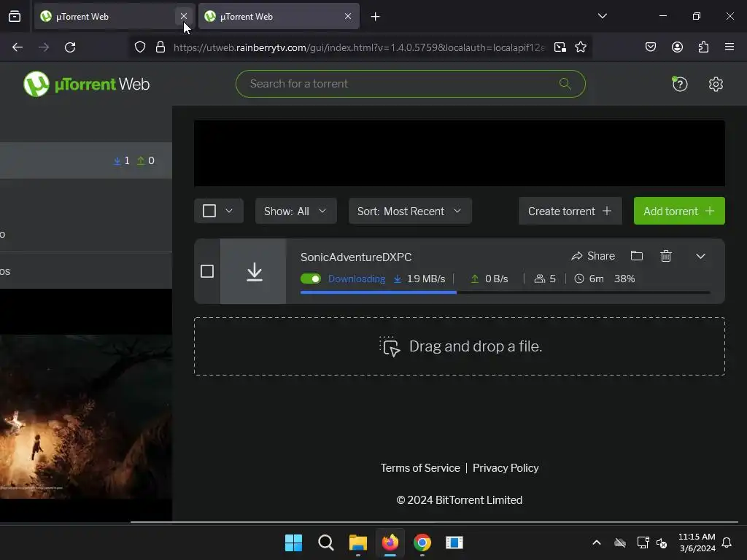Open the Sort: Most Recent dropdown

click(410, 211)
